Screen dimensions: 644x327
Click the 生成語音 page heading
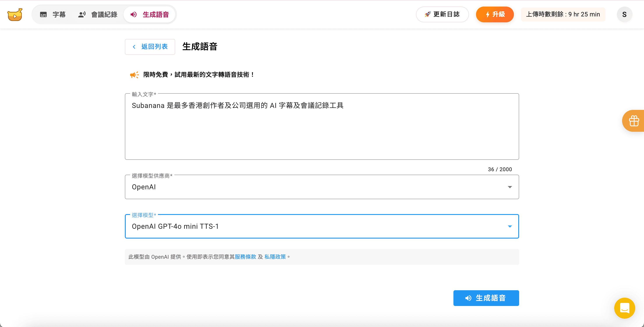coord(200,47)
